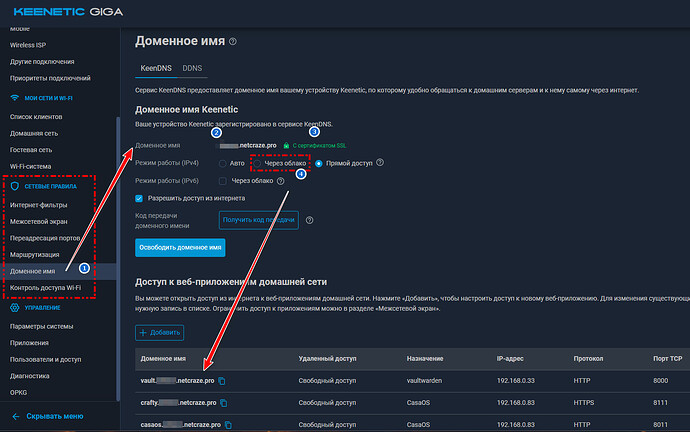Click the green SSL certificate lock icon

tap(286, 145)
